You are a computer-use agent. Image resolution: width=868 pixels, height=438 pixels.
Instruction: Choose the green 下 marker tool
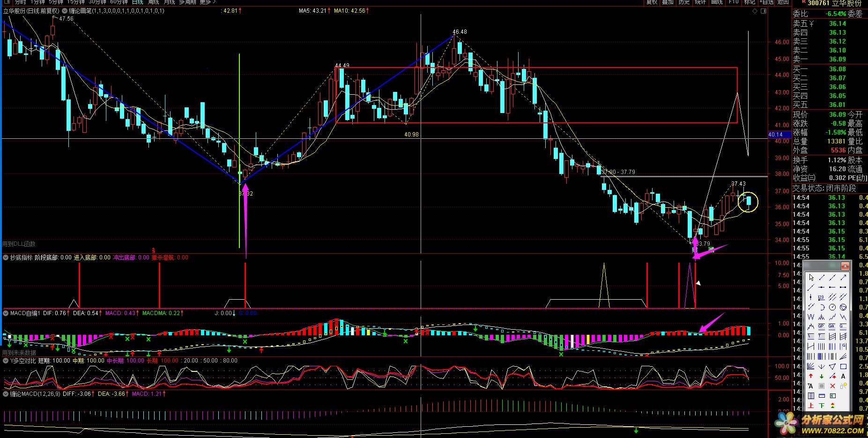click(x=822, y=406)
